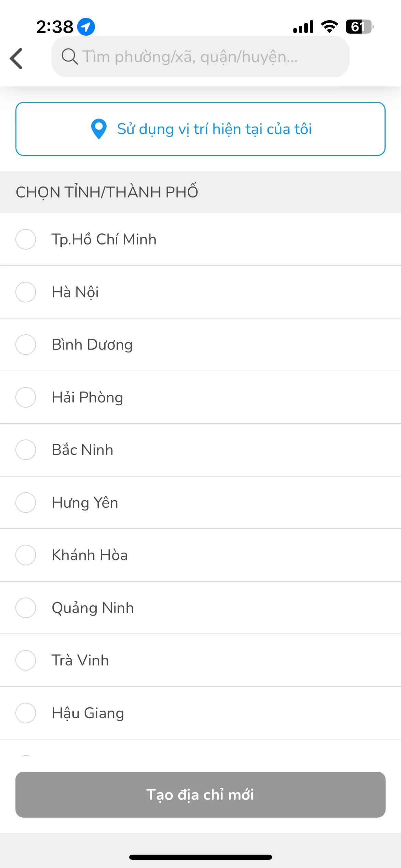Tap the battery indicator icon

[359, 27]
